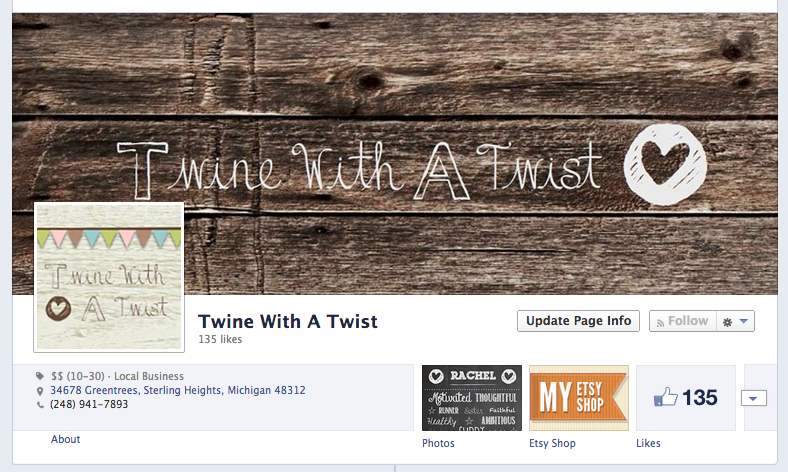Viewport: 788px width, 472px height.
Task: Expand the page tabs dropdown arrow
Action: (x=753, y=398)
